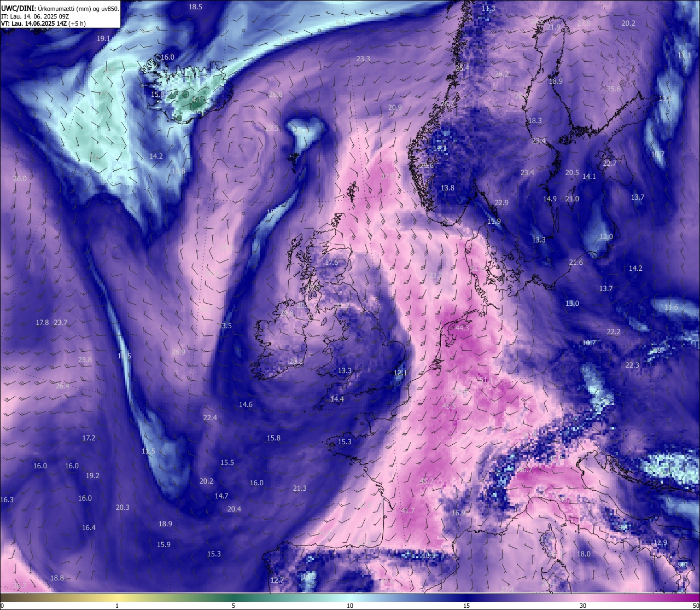Click the 17.2 value in the lower left
This screenshot has width=700, height=610.
(x=89, y=438)
